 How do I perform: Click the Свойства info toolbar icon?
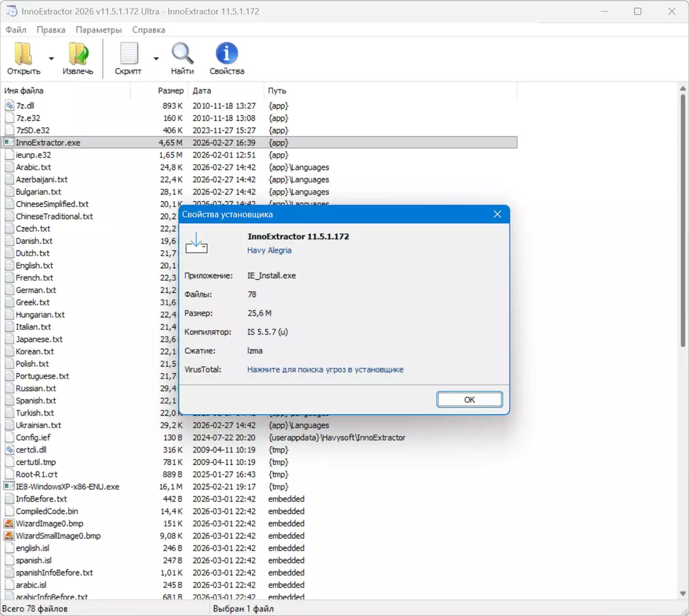[x=227, y=54]
